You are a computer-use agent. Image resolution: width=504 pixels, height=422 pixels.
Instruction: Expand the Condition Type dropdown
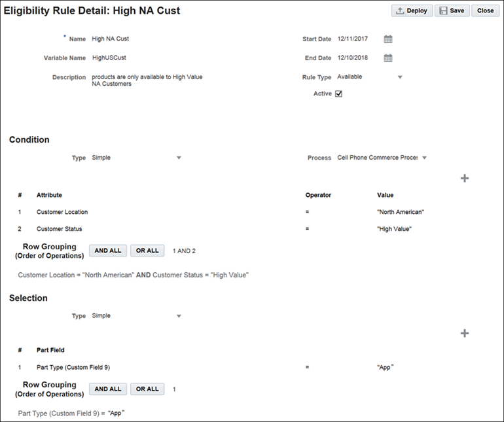179,158
